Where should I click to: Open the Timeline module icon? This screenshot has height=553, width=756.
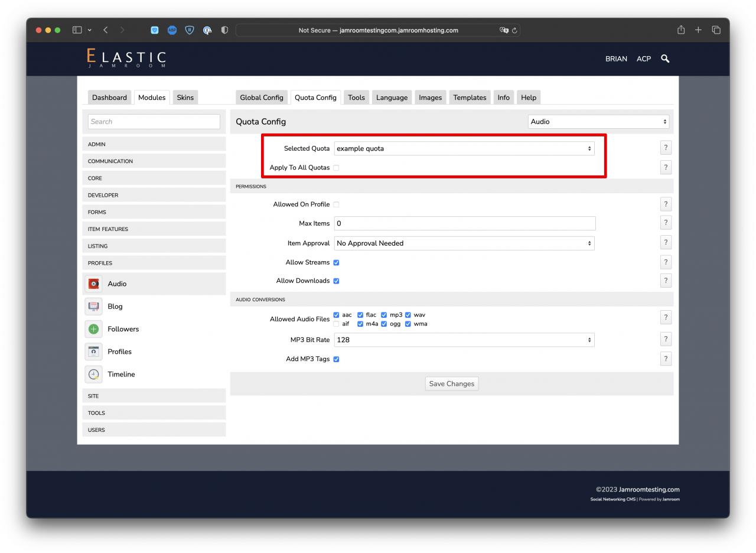pos(94,374)
